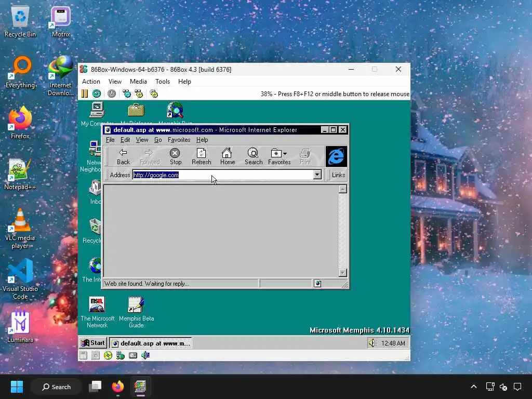This screenshot has width=532, height=399.
Task: Open Everything search desktop shortcut
Action: [x=20, y=72]
